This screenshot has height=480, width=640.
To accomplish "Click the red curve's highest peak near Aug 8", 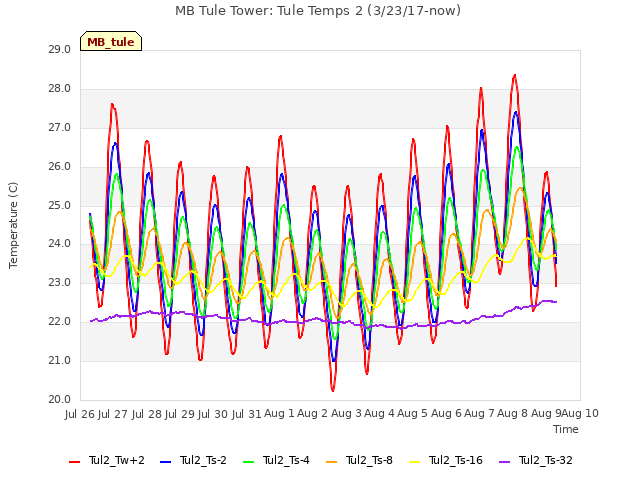I will [x=515, y=75].
